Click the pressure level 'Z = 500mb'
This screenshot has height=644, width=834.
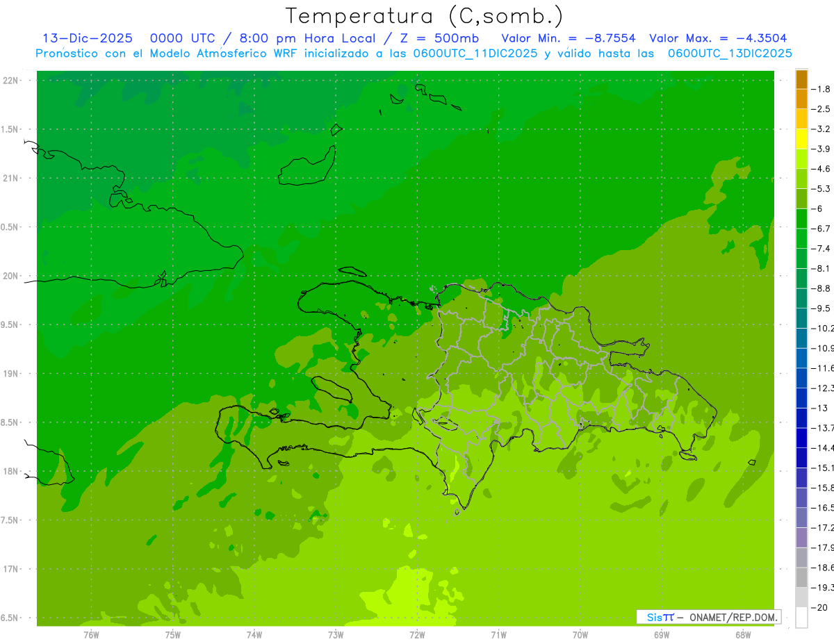coord(439,38)
